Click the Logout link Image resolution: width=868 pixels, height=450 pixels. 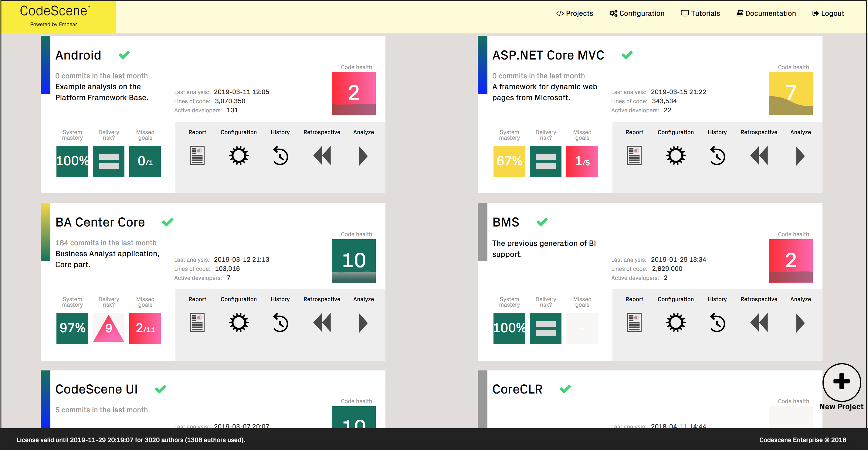coord(828,13)
